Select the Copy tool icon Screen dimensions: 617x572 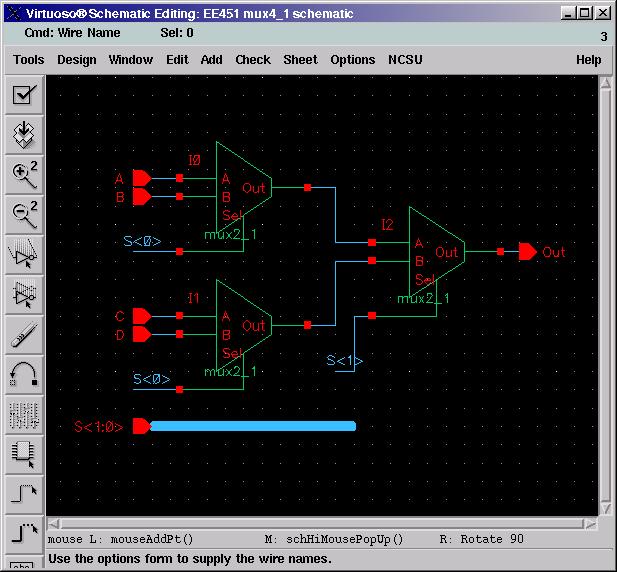24,295
